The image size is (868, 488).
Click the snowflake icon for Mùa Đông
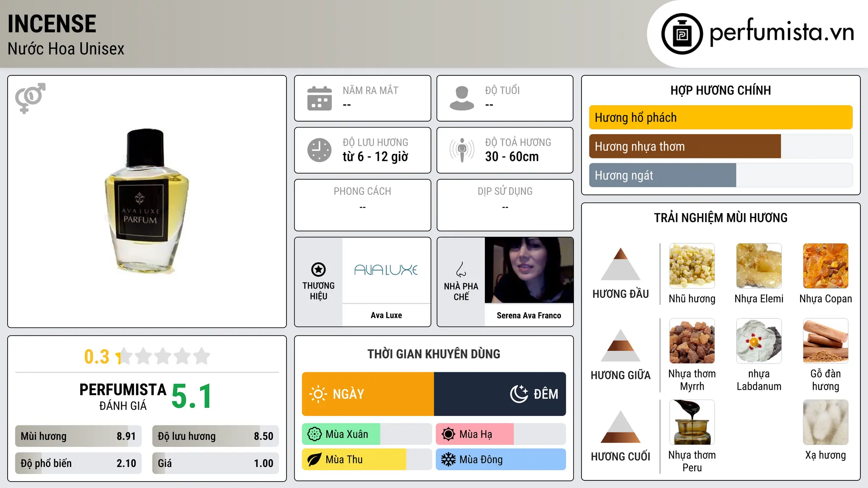click(448, 460)
